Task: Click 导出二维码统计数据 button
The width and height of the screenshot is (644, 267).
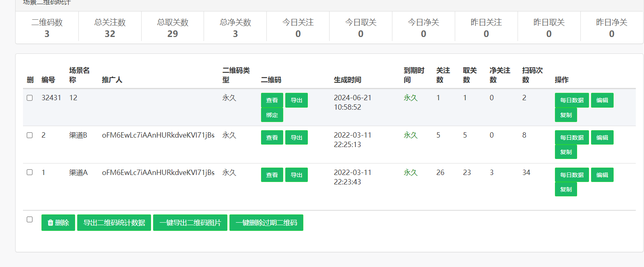Action: tap(114, 223)
